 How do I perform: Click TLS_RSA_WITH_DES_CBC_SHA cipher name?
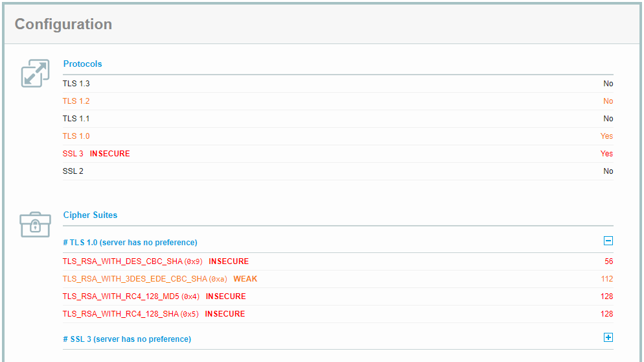pyautogui.click(x=122, y=261)
